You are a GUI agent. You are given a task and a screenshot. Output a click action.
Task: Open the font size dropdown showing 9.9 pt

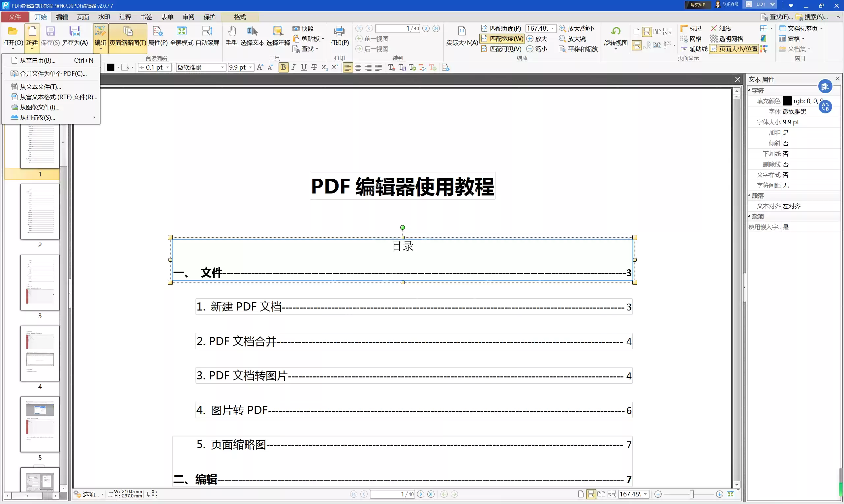click(x=250, y=67)
